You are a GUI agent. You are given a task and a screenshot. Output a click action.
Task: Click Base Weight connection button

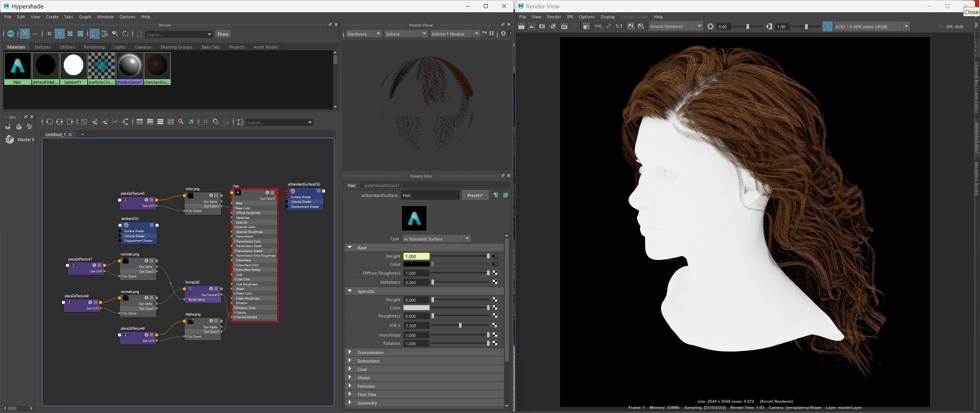click(x=495, y=256)
